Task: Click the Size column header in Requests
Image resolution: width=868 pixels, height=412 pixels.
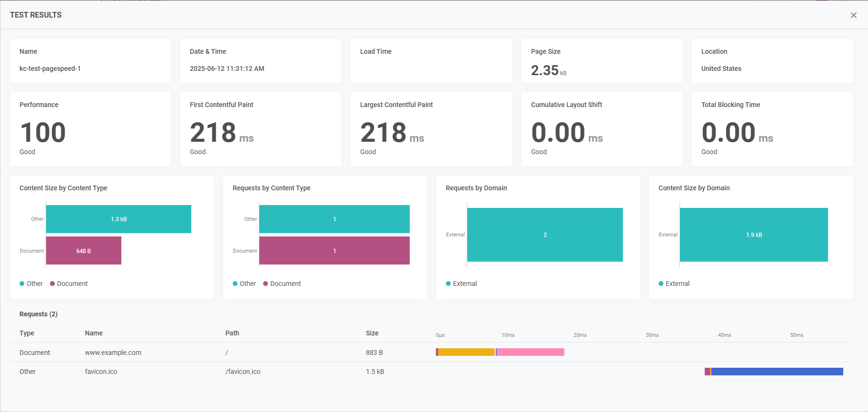Action: [x=372, y=333]
